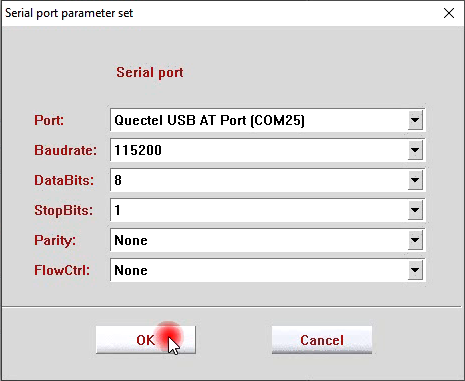The image size is (465, 381).
Task: Click the Baudrate label
Action: point(65,150)
